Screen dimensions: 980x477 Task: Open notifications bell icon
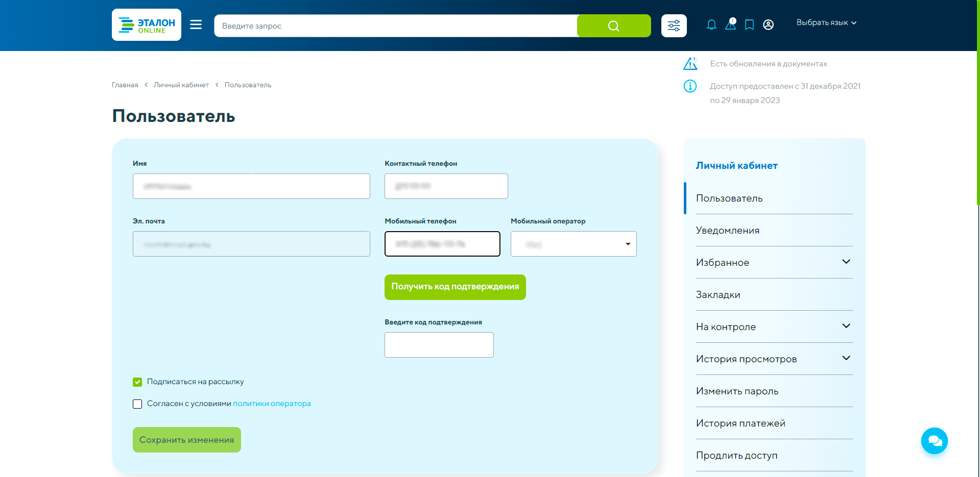point(711,24)
